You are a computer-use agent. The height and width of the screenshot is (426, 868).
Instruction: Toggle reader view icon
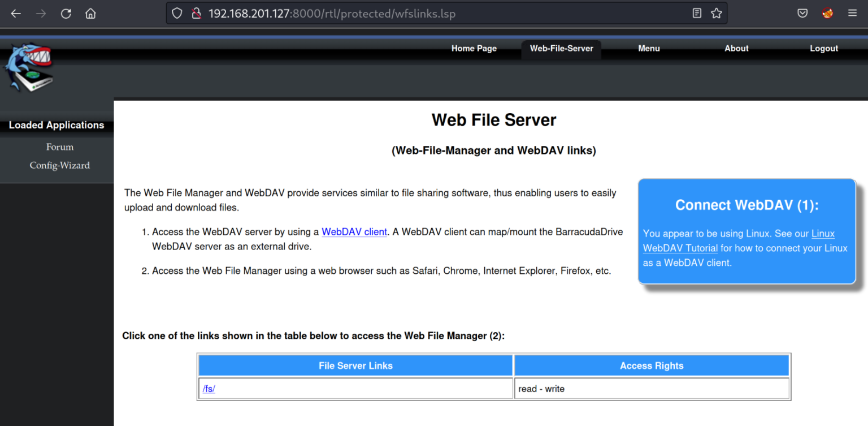[x=697, y=14]
